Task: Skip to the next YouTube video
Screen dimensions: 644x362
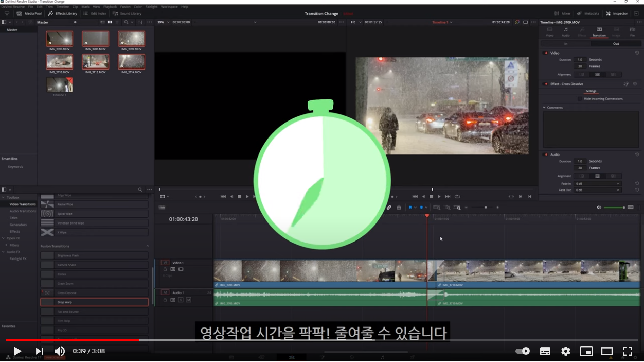Action: [x=39, y=351]
